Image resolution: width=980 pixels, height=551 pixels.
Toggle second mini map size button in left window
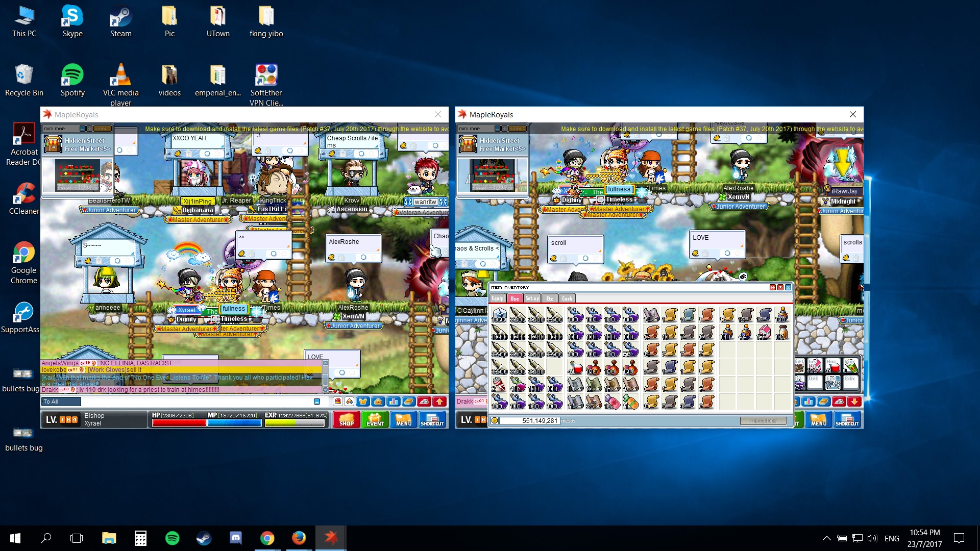(x=89, y=129)
